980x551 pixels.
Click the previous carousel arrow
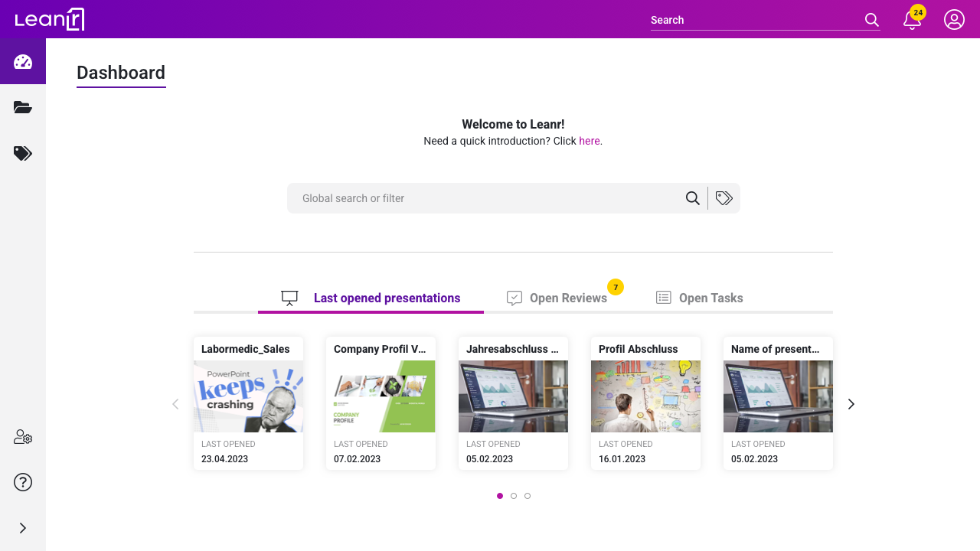[175, 403]
